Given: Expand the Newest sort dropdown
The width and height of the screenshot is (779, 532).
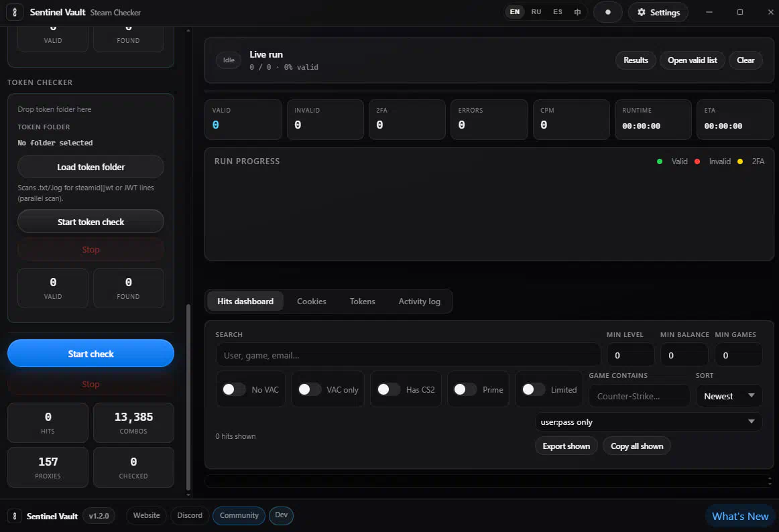Looking at the screenshot, I should tap(729, 396).
